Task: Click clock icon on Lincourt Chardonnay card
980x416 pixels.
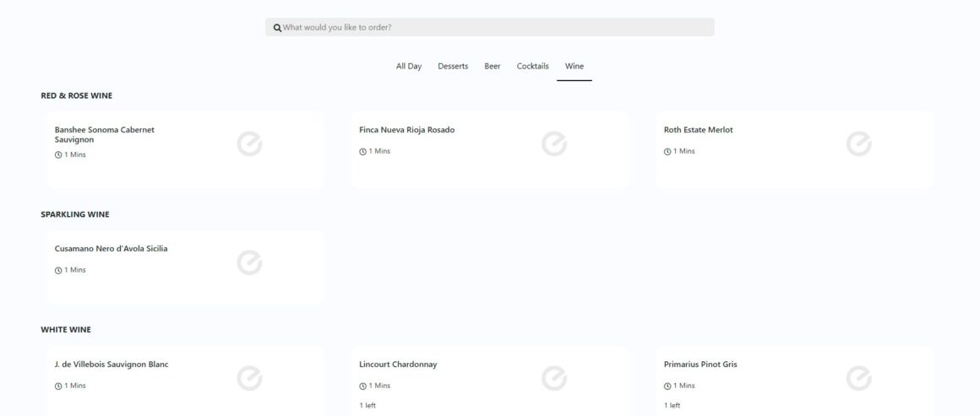Action: [x=362, y=386]
